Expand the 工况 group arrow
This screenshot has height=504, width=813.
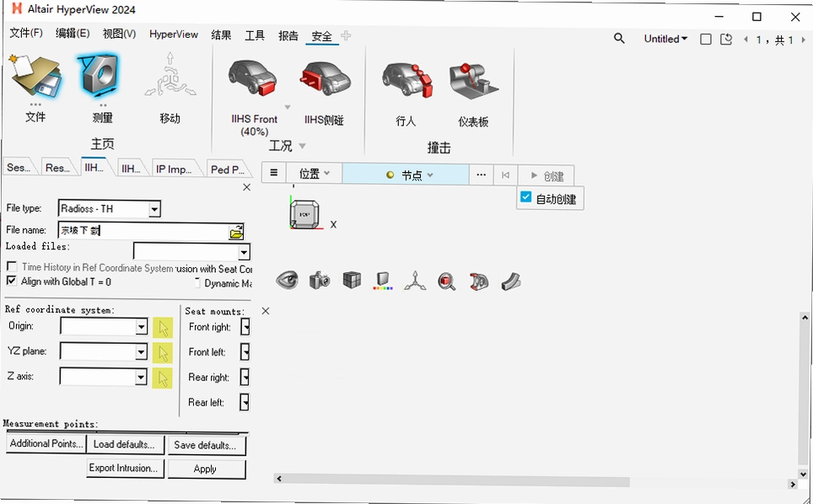coord(302,146)
